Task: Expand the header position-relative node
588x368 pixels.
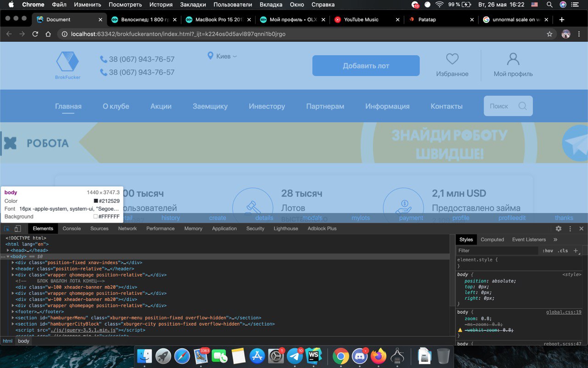Action: tap(13, 269)
